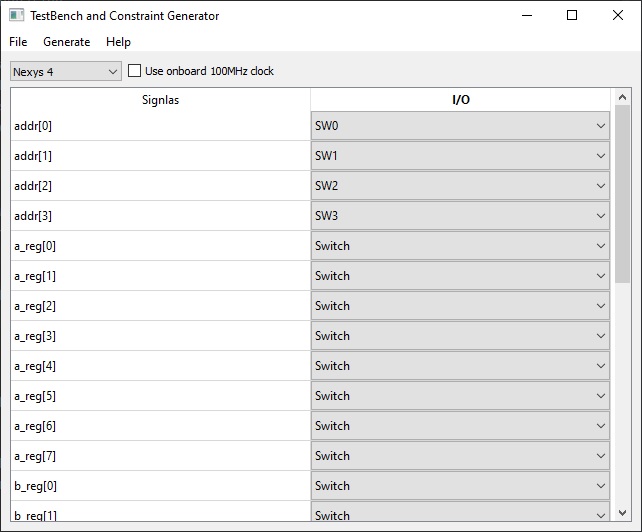Click the I/O column header
Image resolution: width=642 pixels, height=532 pixels.
(x=461, y=100)
